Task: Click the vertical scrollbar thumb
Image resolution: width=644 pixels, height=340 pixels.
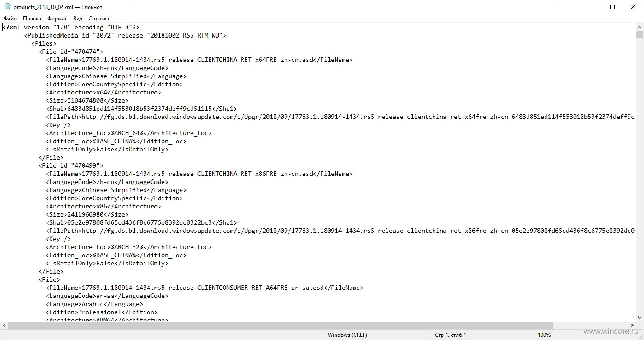Action: (639, 35)
